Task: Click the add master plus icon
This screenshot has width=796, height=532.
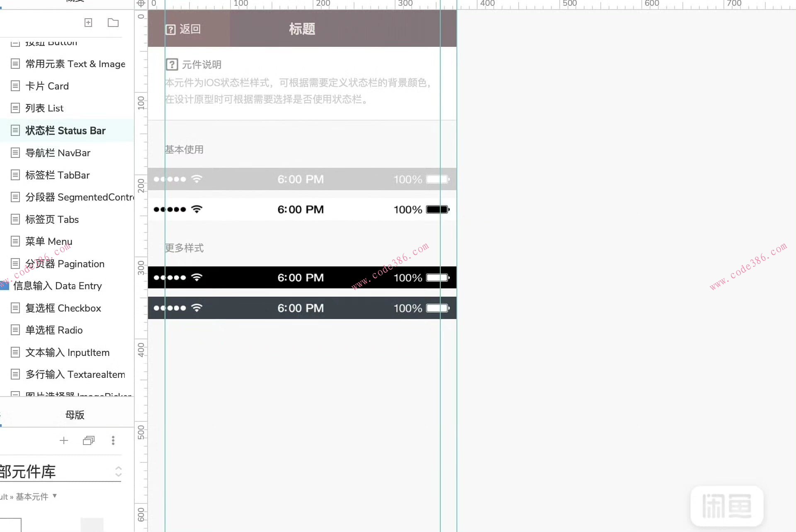Action: [x=64, y=440]
